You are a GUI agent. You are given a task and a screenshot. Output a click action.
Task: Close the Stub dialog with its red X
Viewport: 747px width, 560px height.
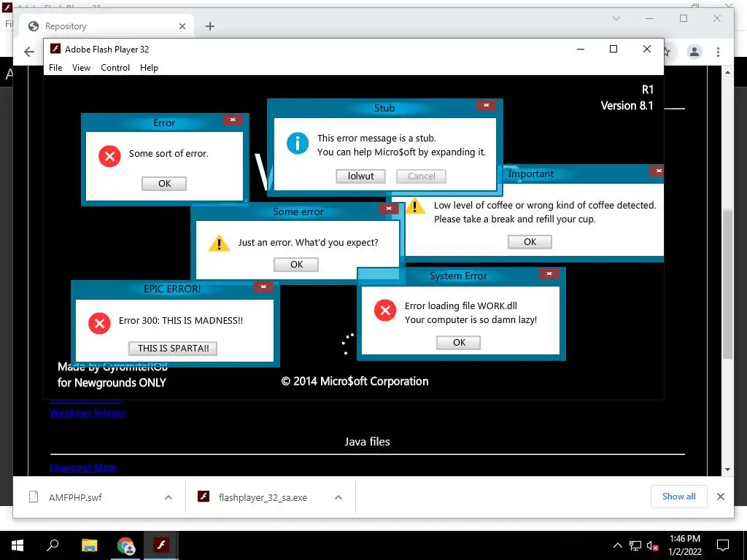[x=486, y=105]
